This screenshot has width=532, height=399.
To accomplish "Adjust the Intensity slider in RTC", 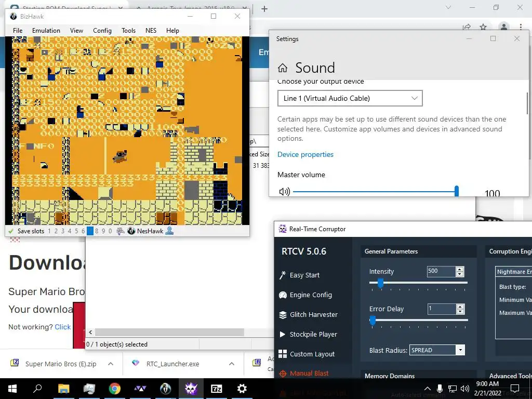I will tap(380, 283).
